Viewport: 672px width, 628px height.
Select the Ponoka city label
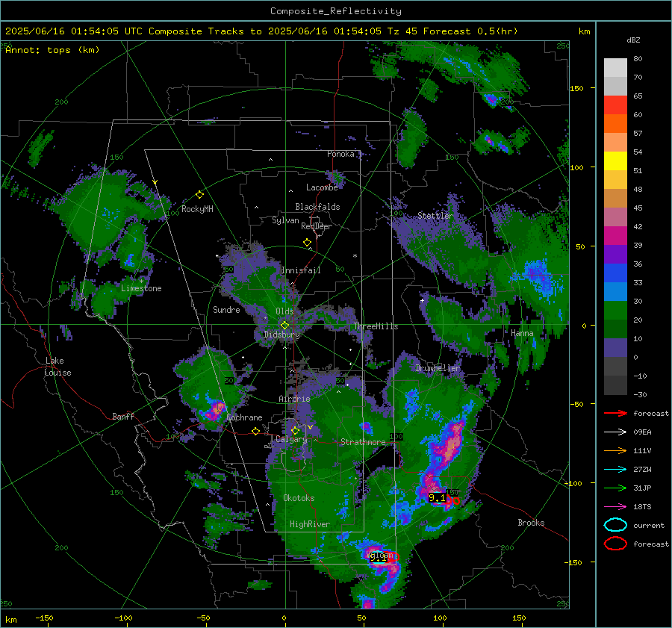click(340, 154)
